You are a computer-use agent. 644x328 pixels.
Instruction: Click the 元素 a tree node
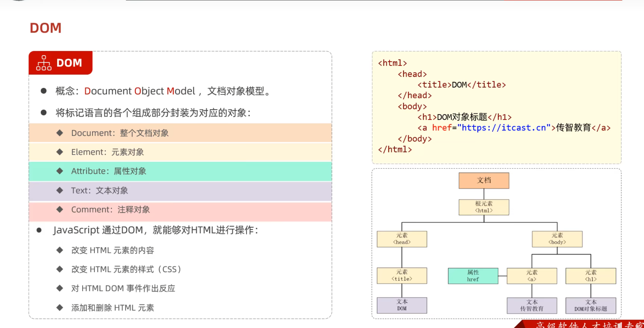coord(532,276)
